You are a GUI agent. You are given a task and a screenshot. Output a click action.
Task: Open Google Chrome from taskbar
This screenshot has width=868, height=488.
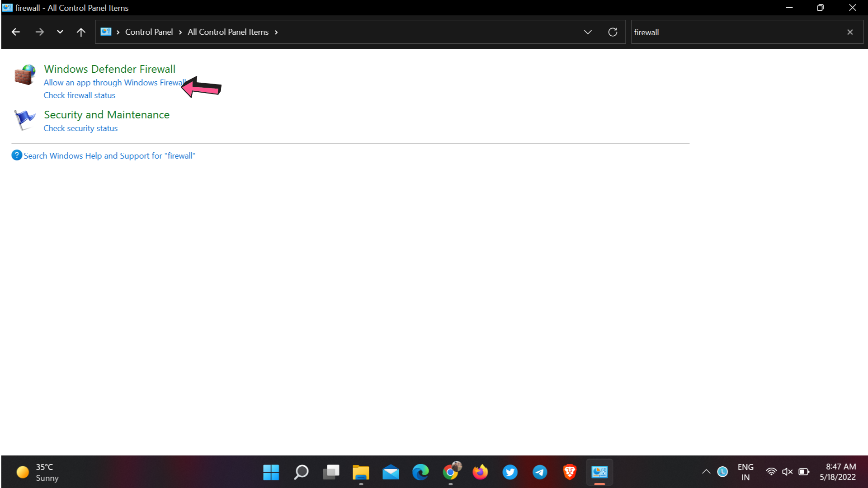point(451,472)
